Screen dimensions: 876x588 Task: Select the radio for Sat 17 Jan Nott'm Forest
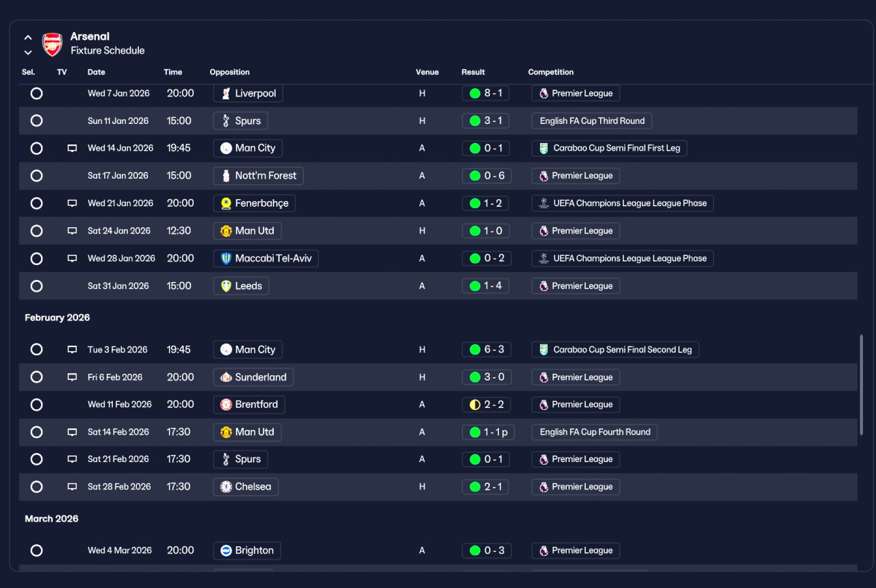coord(37,176)
